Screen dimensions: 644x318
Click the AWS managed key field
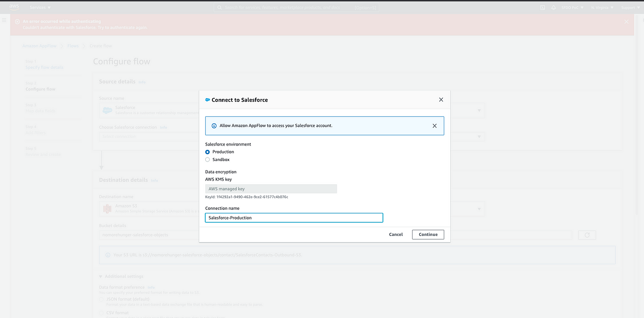pos(271,189)
